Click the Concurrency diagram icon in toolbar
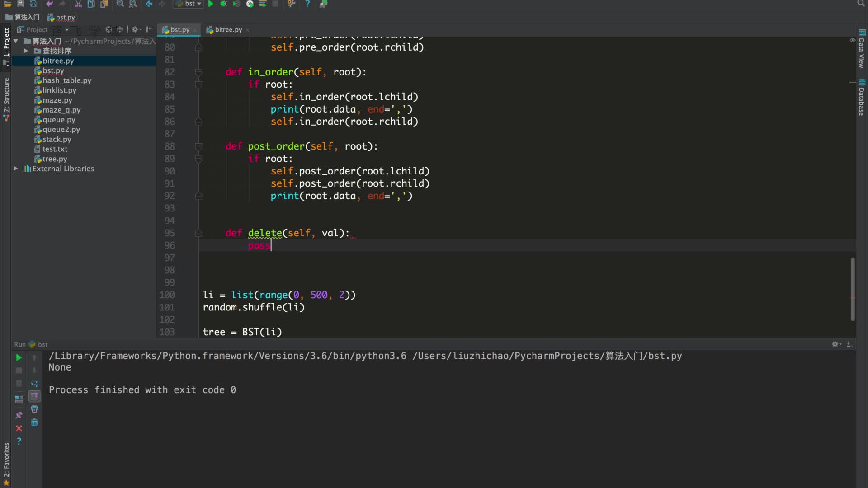 [x=263, y=4]
